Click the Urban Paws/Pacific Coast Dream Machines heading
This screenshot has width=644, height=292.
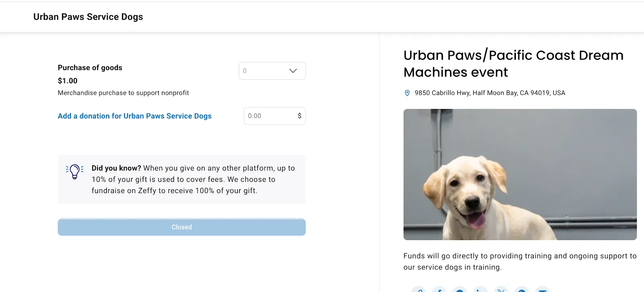tap(514, 64)
